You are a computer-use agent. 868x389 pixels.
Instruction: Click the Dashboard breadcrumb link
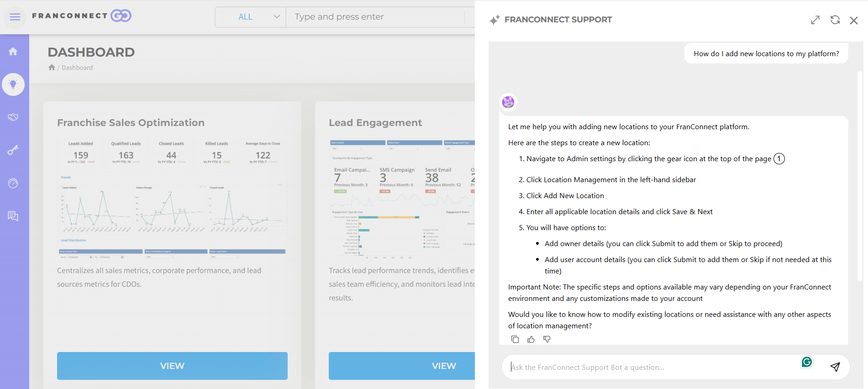click(x=77, y=68)
